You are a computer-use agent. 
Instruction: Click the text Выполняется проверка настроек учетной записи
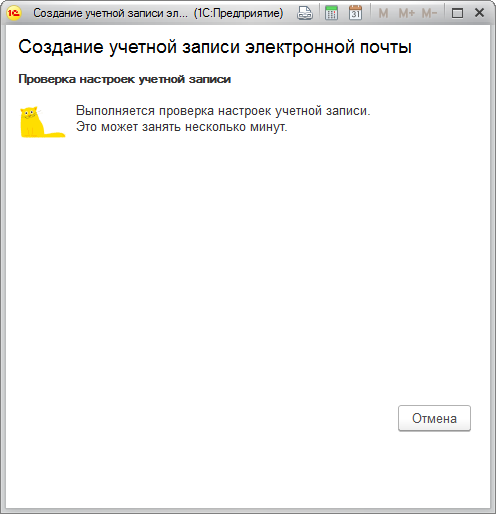click(223, 111)
